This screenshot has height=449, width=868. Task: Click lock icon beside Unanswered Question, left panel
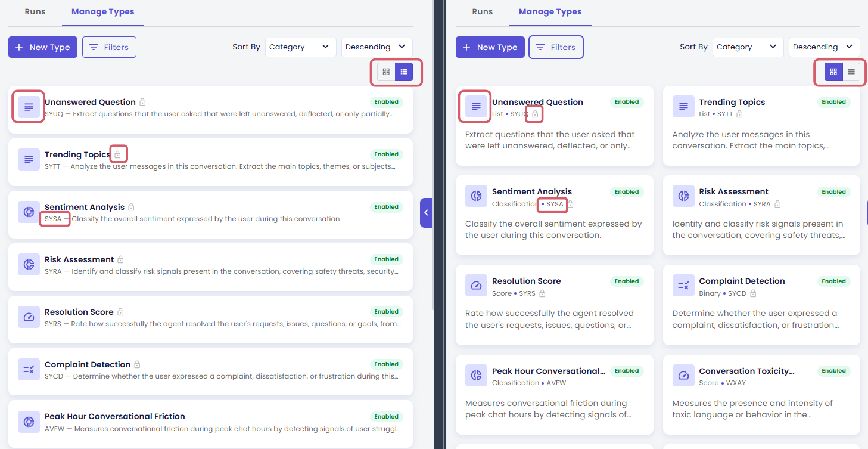click(x=142, y=103)
